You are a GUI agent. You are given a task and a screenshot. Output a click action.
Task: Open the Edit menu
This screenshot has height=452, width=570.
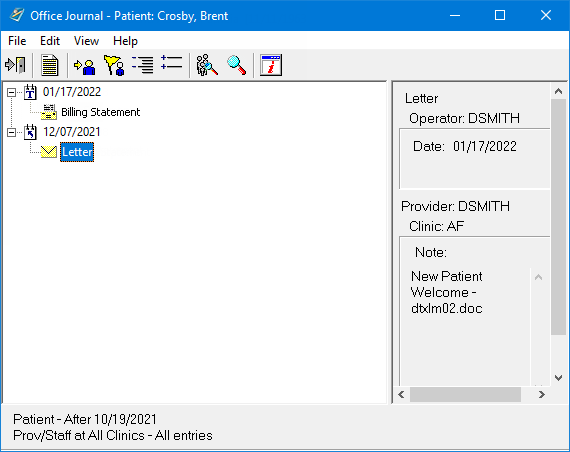point(50,41)
